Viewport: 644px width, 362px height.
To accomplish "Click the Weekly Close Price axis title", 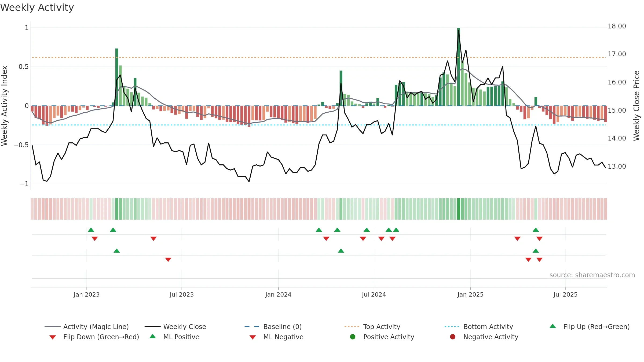I will tap(636, 106).
